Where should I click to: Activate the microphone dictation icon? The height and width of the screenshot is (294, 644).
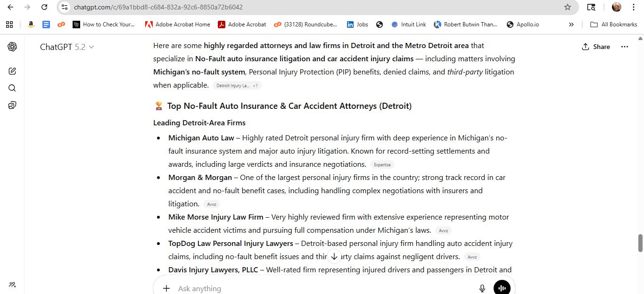coord(482,288)
